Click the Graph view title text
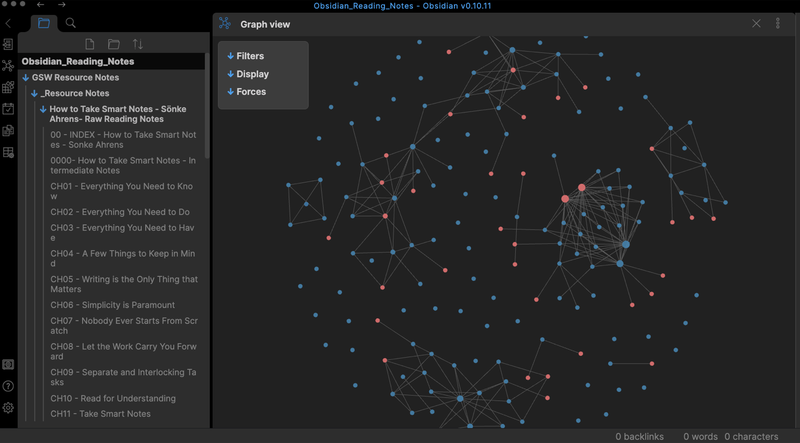The width and height of the screenshot is (800, 443). coord(265,24)
